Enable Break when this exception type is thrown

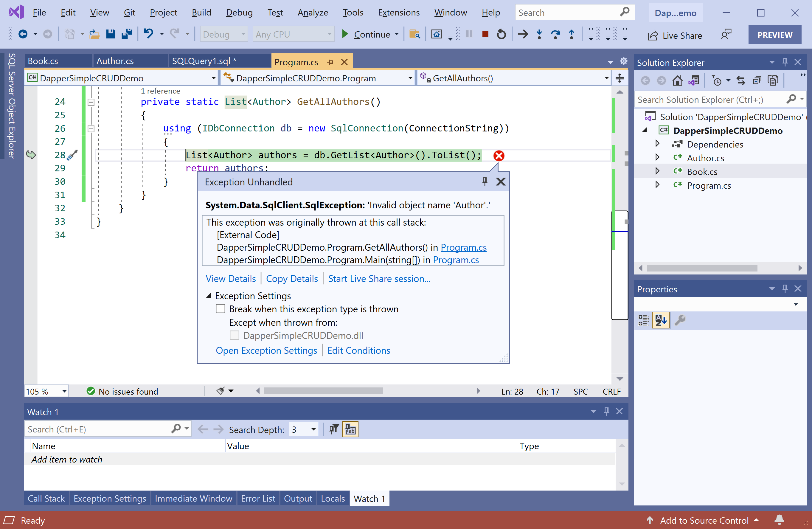[x=221, y=309]
